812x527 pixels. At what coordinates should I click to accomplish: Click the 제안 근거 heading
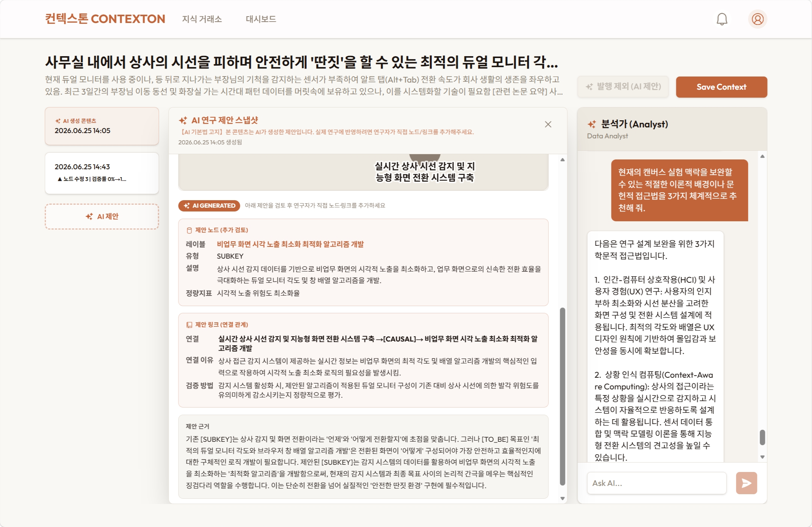pos(197,426)
